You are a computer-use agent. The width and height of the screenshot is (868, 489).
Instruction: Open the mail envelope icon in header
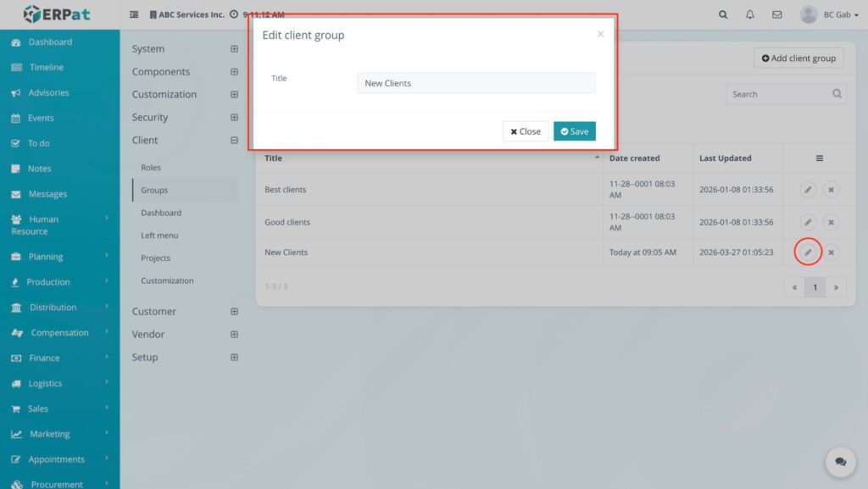[x=776, y=14]
